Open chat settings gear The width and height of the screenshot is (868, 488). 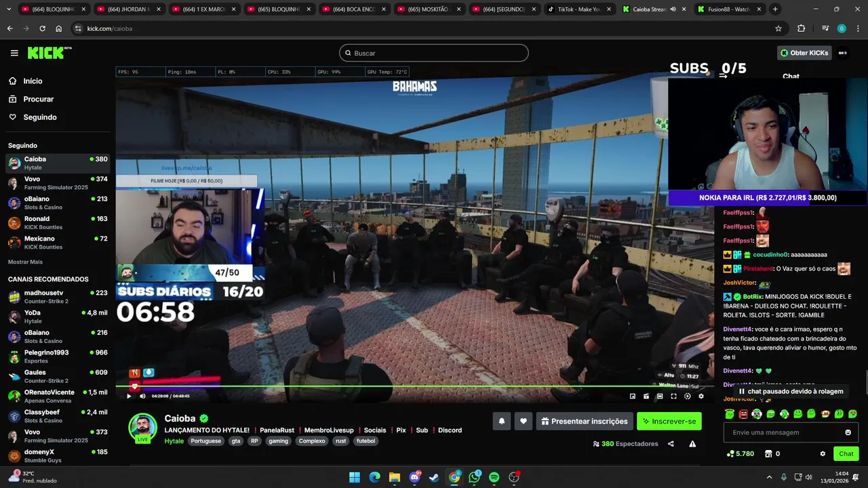(x=823, y=453)
